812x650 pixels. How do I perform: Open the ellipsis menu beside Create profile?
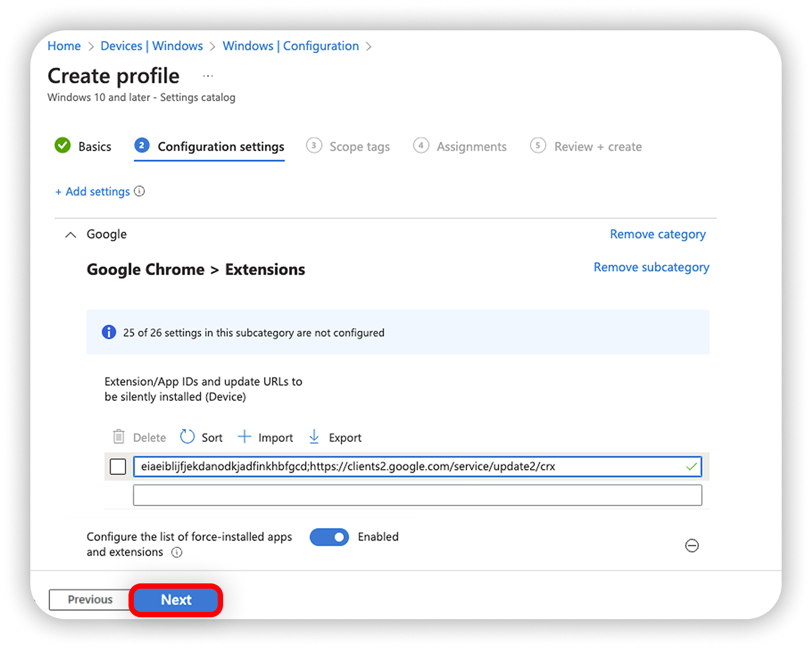coord(208,76)
